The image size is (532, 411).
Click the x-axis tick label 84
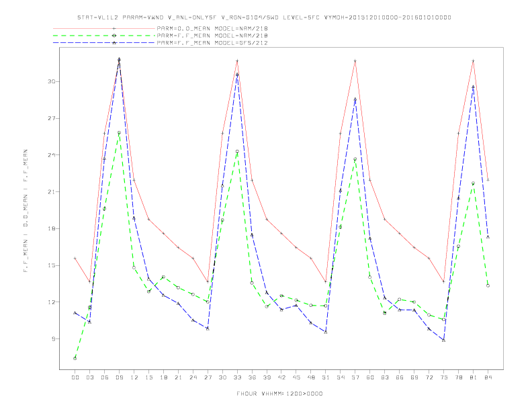tap(488, 377)
